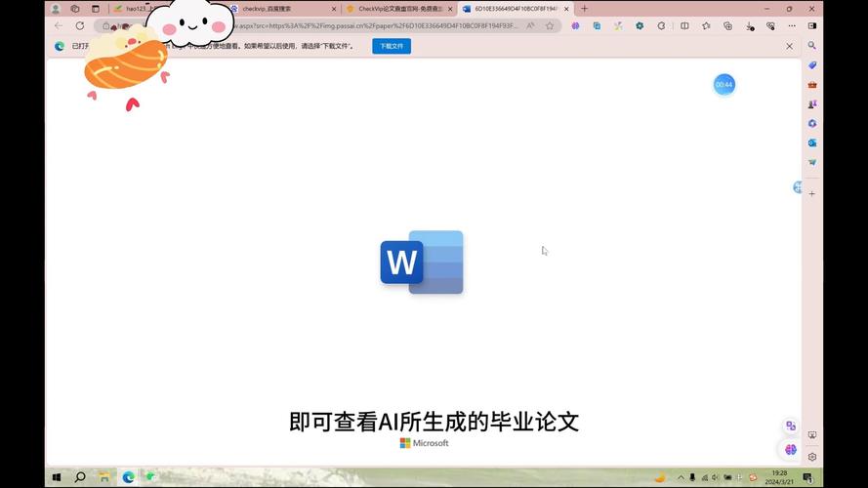Click the green bird app taskbar icon

point(150,476)
